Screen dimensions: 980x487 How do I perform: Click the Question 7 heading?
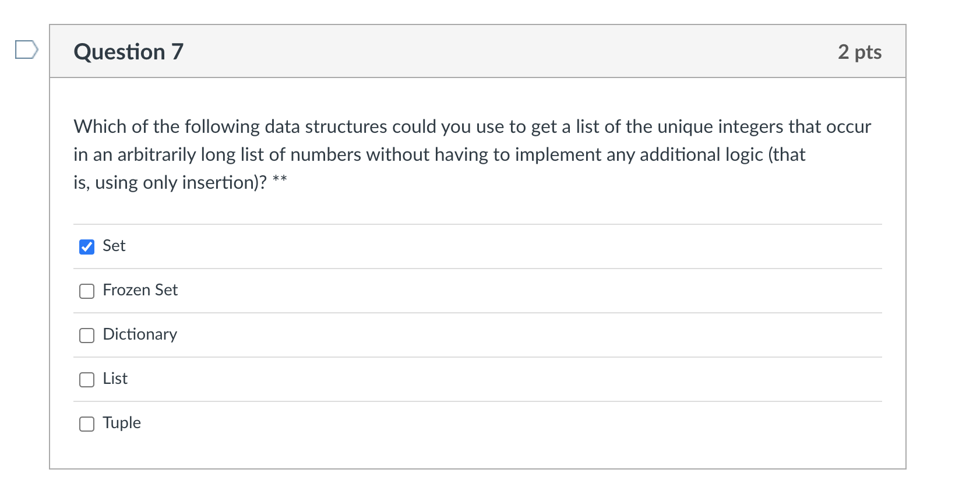coord(129,52)
